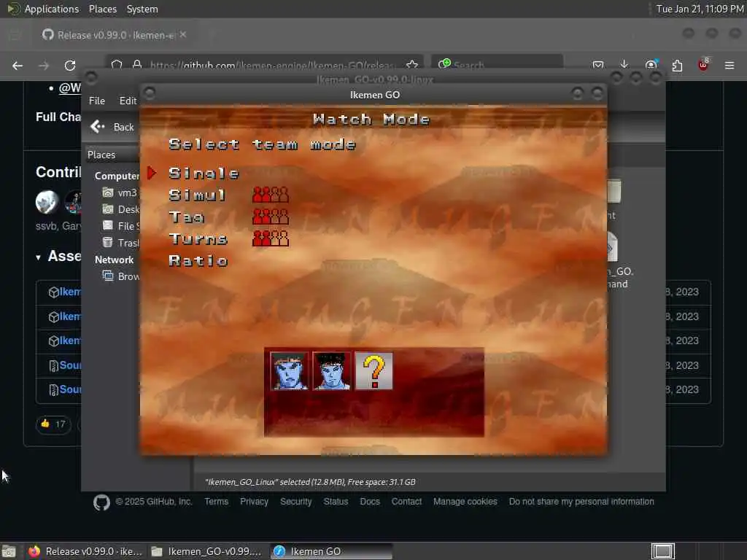Open GitHub Terms link
The image size is (747, 560).
pos(216,502)
